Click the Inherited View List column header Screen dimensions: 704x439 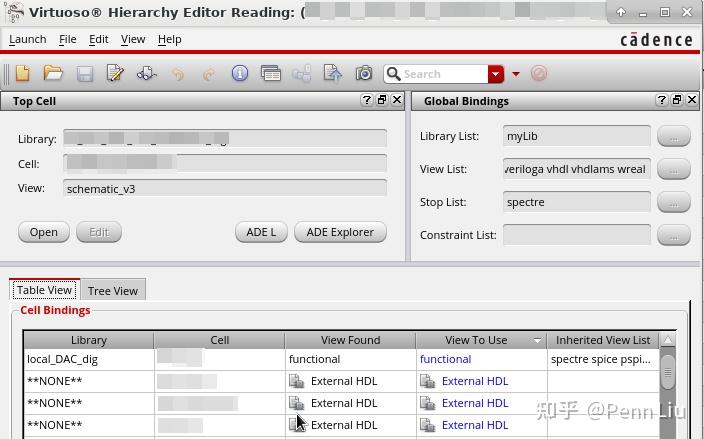coord(603,340)
